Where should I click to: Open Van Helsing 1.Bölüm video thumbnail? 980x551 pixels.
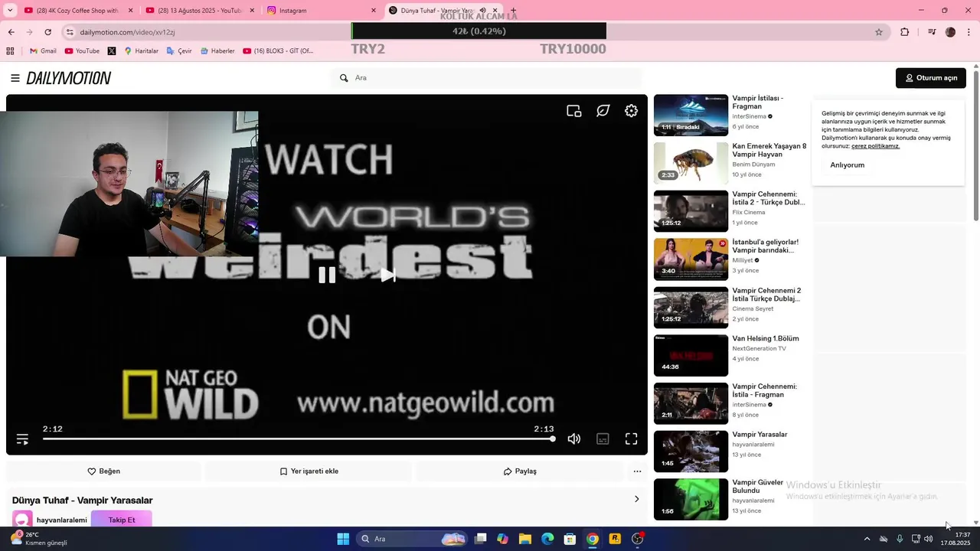pos(691,355)
